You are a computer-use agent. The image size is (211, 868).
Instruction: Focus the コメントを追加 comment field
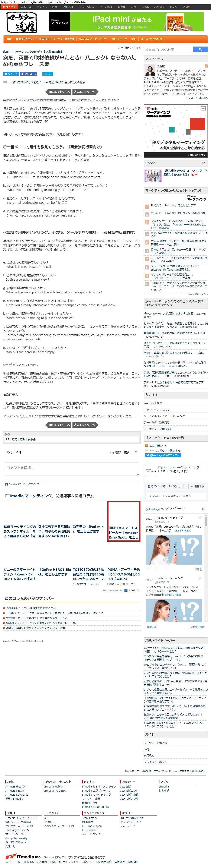tap(72, 469)
